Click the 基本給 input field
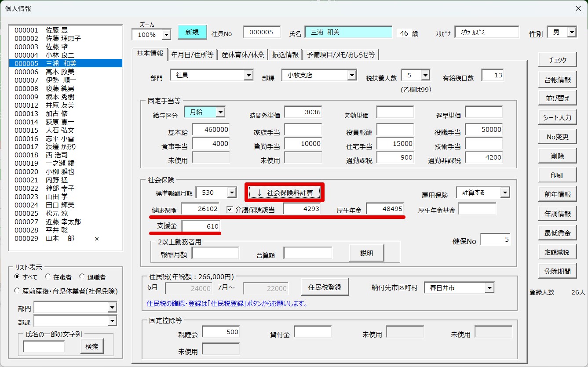This screenshot has width=588, height=367. tap(211, 130)
